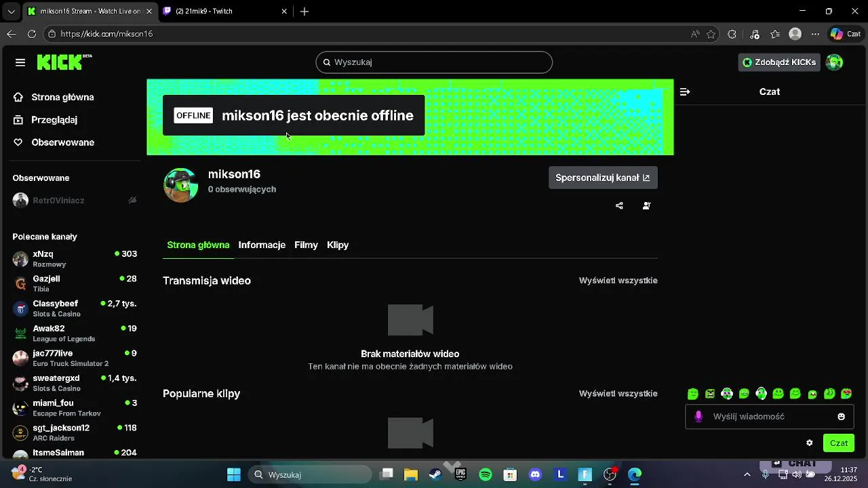Show all in Transmisja wideo section
This screenshot has width=868, height=488.
618,281
